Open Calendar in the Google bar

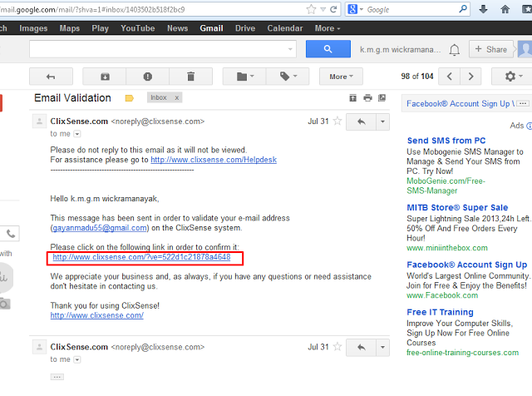click(x=285, y=28)
